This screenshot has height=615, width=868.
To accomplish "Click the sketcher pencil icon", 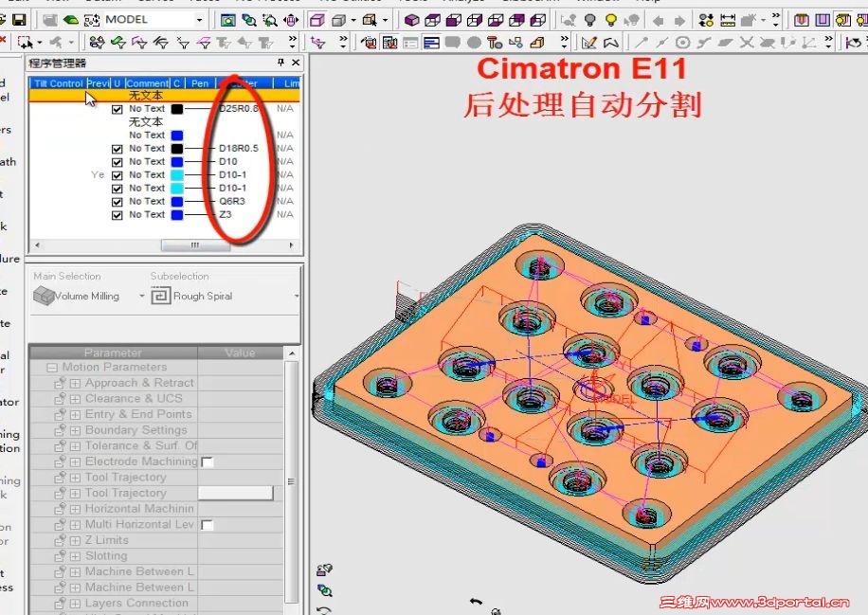I will click(589, 42).
